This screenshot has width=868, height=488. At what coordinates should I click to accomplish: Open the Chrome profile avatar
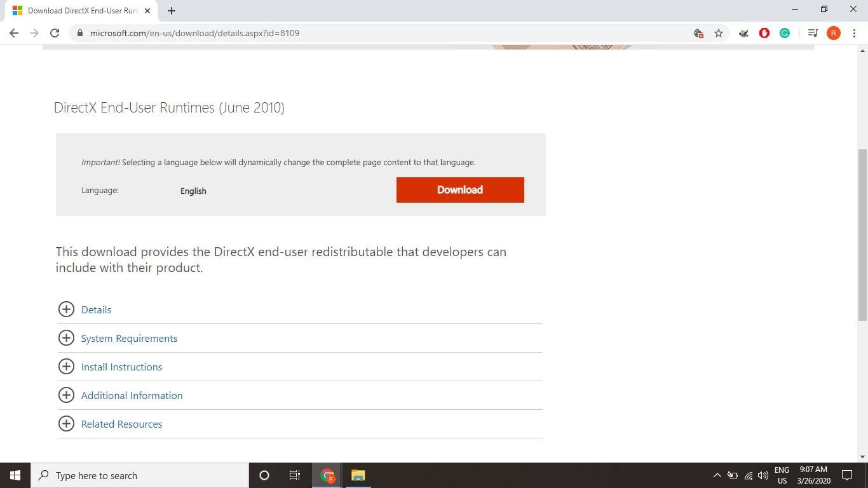click(x=833, y=33)
